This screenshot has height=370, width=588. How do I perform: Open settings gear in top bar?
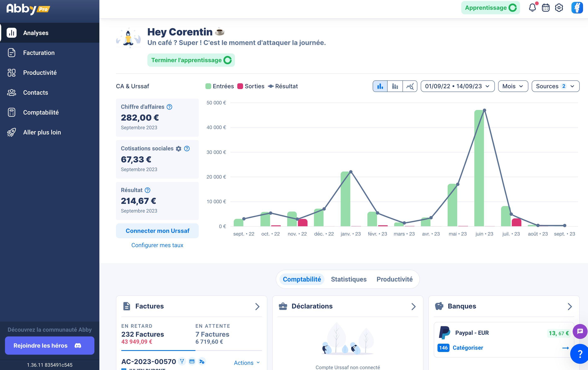point(559,8)
